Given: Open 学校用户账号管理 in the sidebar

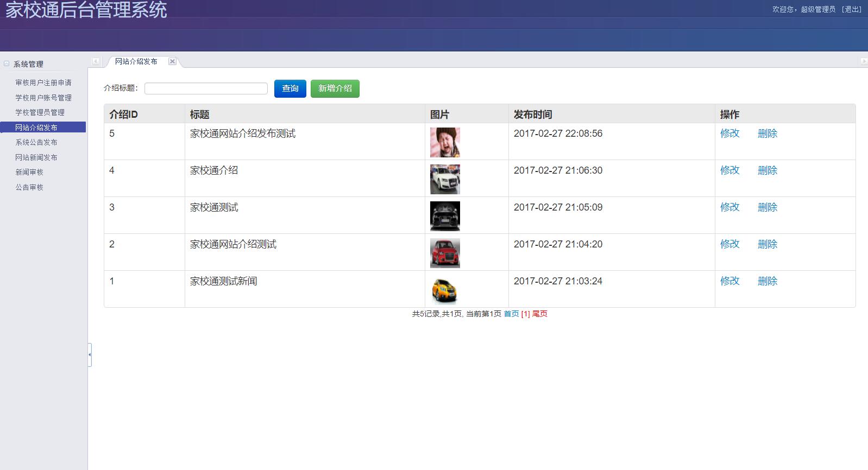Looking at the screenshot, I should tap(43, 98).
